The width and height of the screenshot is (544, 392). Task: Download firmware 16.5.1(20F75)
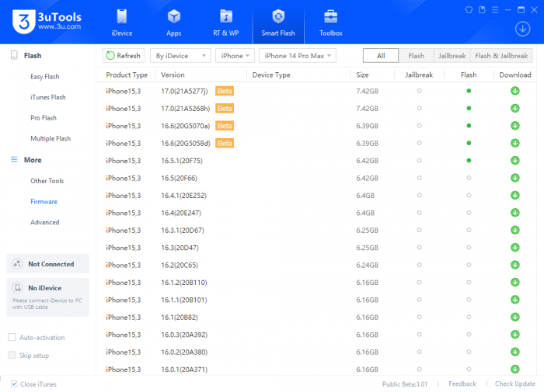tap(514, 161)
